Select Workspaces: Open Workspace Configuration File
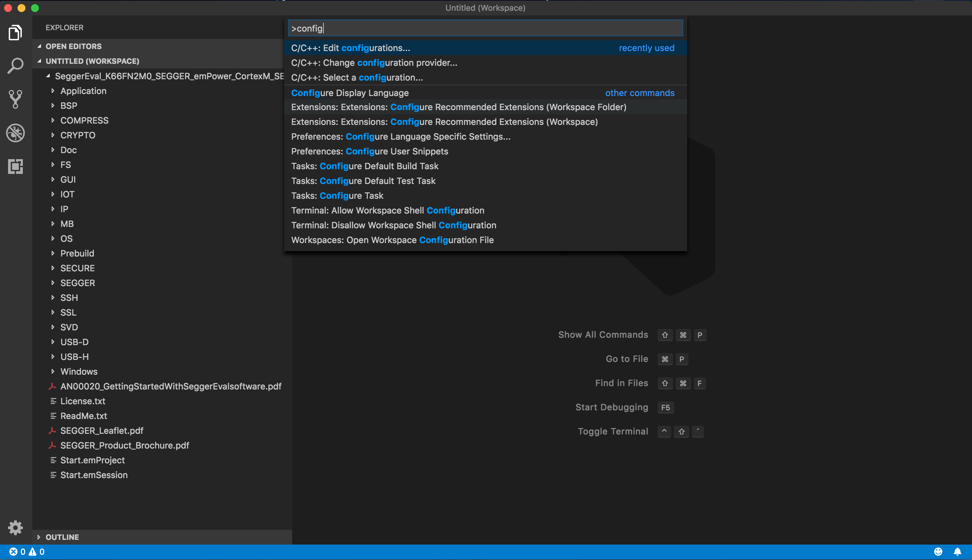Screen dimensions: 972x560 click(392, 240)
